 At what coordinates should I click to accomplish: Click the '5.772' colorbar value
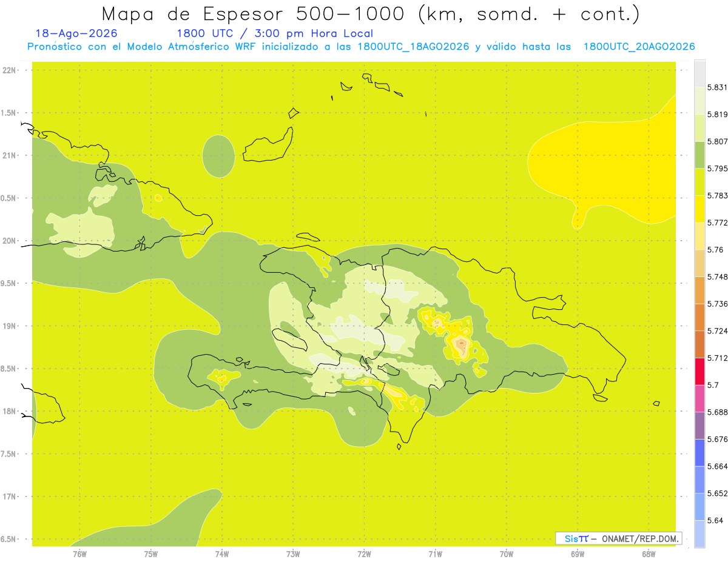(718, 222)
